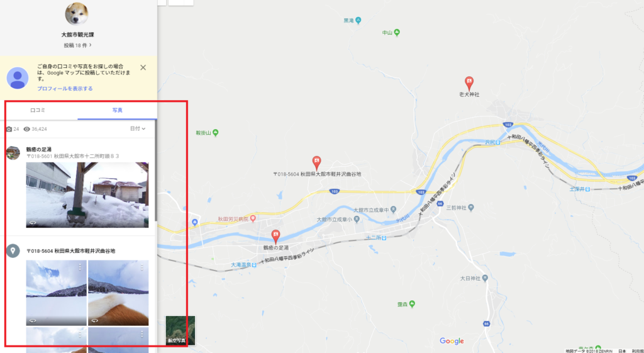Open the 日付 sort dropdown
Screen dimensions: 644x353
click(138, 128)
